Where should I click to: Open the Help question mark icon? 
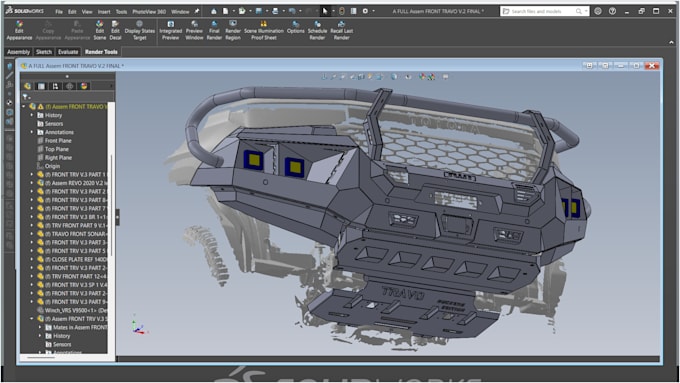click(x=612, y=11)
